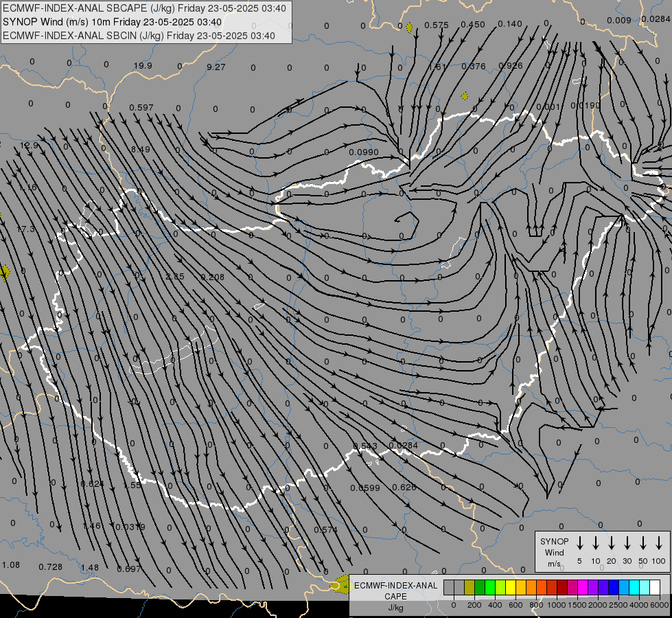Click the 0.624 value on the map
This screenshot has height=618, width=672.
coord(93,484)
